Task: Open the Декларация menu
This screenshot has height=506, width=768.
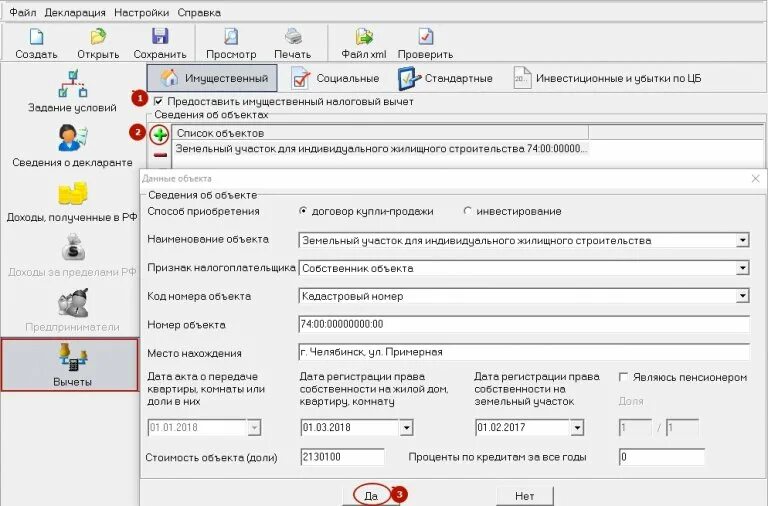Action: 75,13
